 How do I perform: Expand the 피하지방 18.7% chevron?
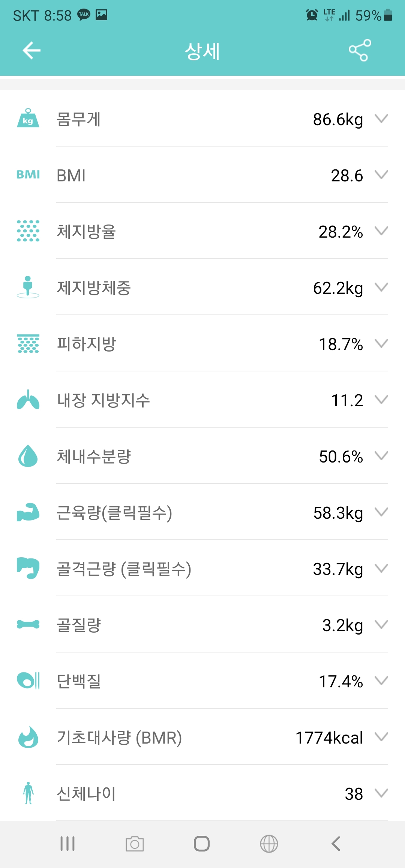381,344
